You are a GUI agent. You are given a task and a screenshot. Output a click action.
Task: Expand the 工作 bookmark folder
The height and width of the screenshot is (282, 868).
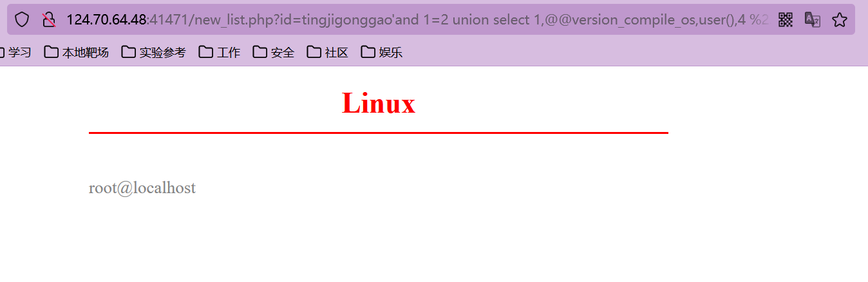(x=220, y=52)
